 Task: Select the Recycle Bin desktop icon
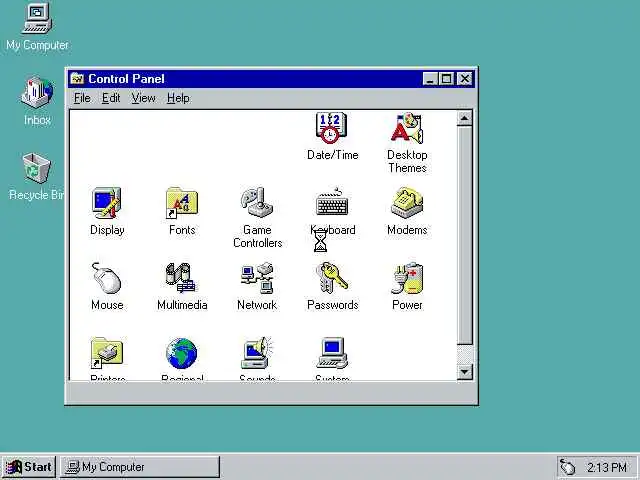(x=36, y=168)
